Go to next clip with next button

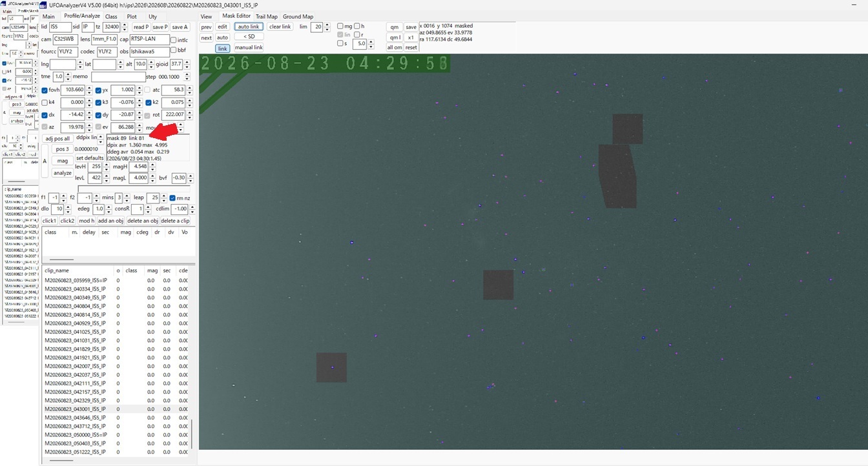tap(206, 38)
